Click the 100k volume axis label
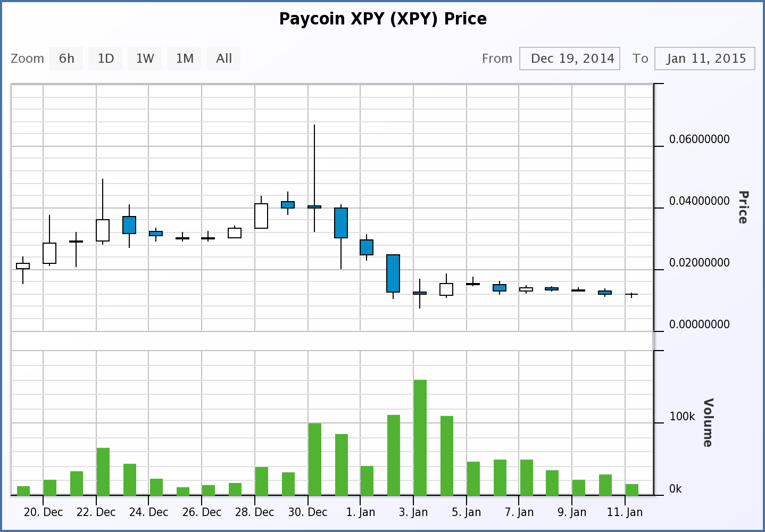This screenshot has width=765, height=532. 682,417
